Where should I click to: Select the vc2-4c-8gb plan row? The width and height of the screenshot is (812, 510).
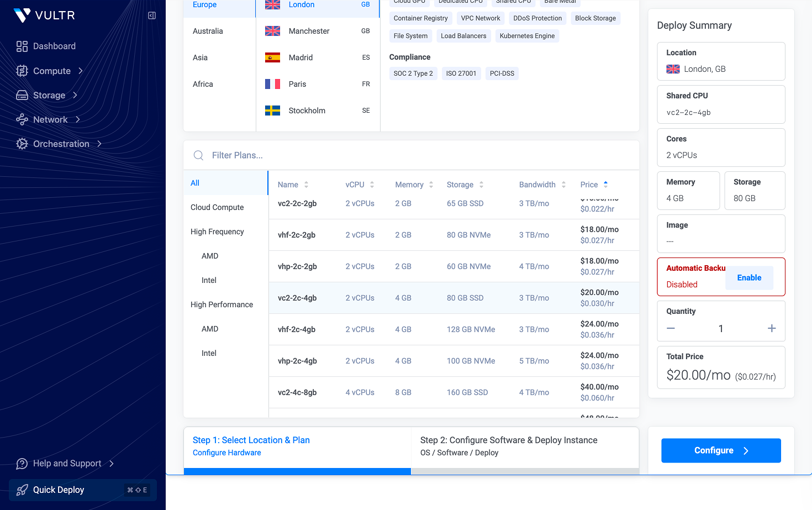[454, 392]
